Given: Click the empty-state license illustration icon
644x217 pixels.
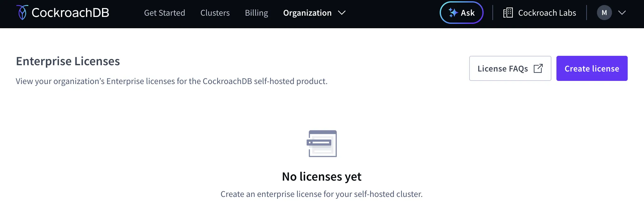Looking at the screenshot, I should click(x=322, y=144).
